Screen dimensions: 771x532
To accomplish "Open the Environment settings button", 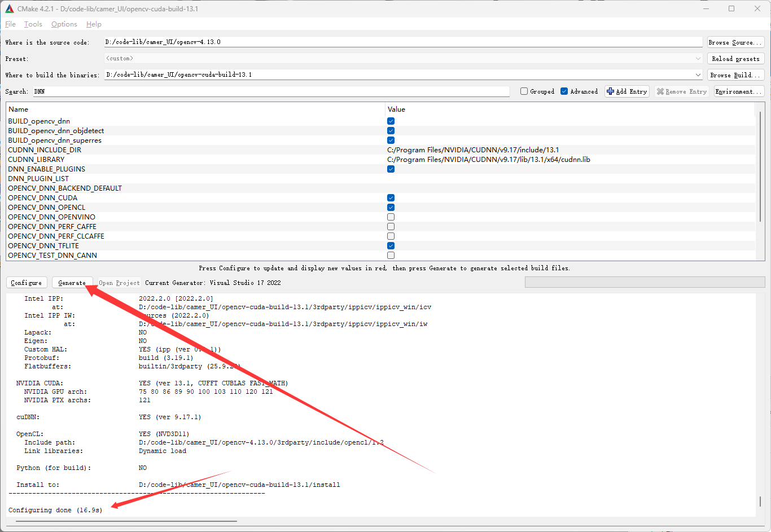I will 739,91.
